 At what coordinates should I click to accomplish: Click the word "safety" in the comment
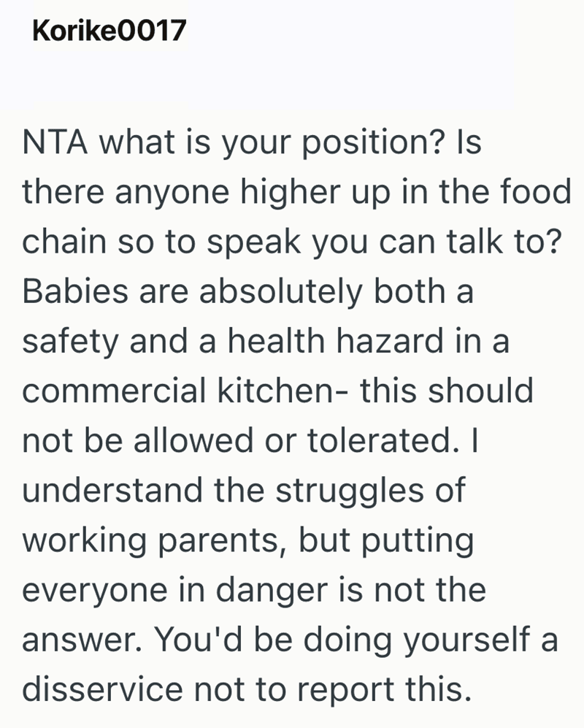pyautogui.click(x=71, y=342)
